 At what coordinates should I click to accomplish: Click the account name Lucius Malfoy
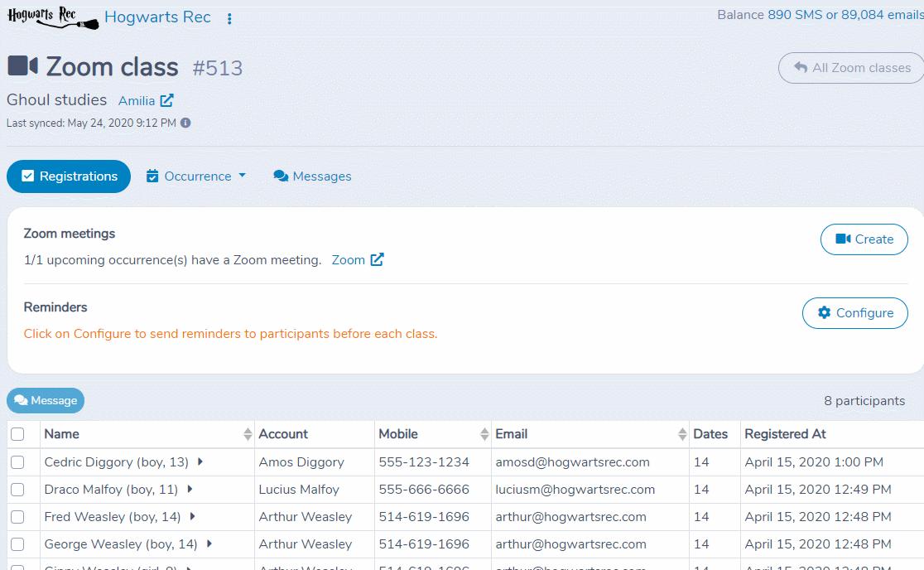coord(300,490)
